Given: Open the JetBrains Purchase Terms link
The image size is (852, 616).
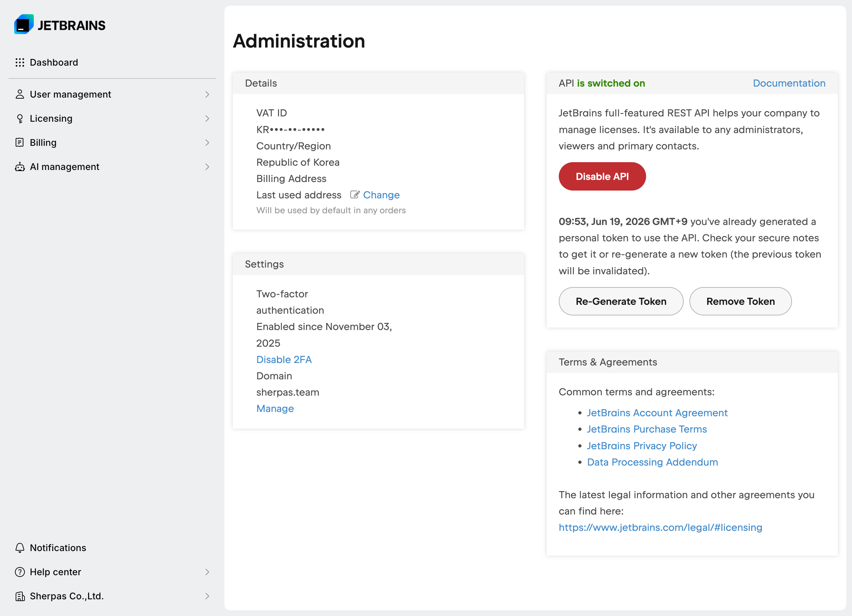Looking at the screenshot, I should pos(647,429).
